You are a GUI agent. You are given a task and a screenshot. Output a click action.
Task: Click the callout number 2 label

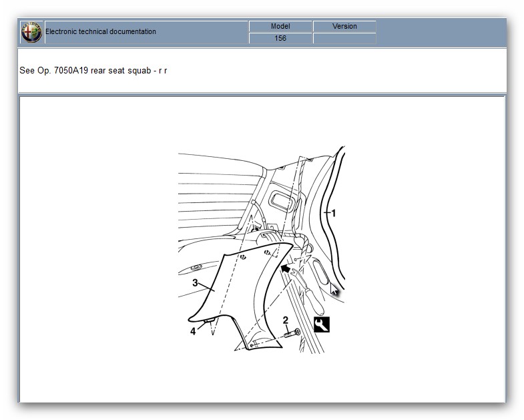point(286,320)
